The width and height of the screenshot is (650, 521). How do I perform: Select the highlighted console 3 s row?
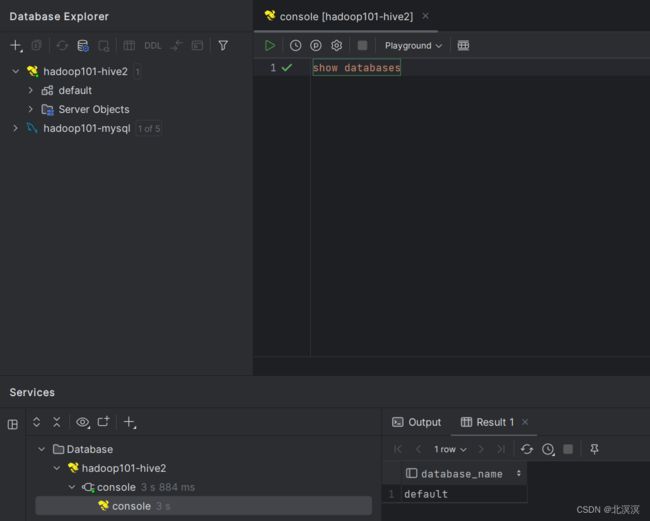point(204,506)
